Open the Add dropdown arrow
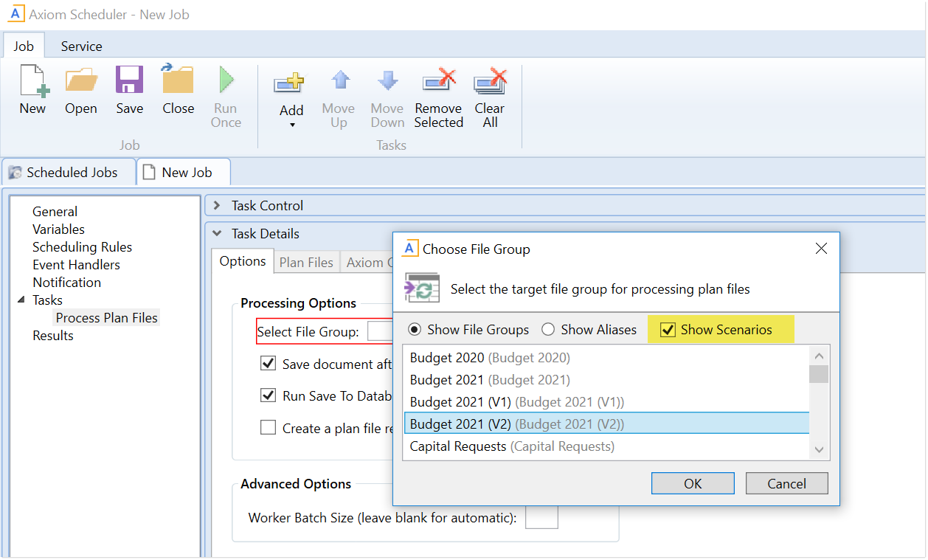 (x=292, y=125)
